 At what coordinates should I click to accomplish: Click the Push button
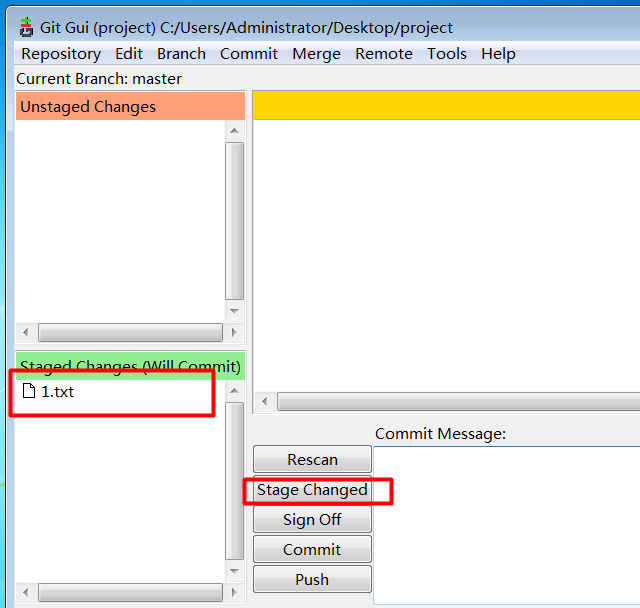click(x=312, y=579)
